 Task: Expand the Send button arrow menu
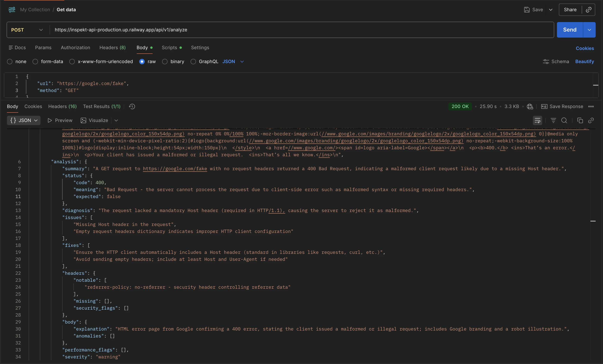click(589, 30)
